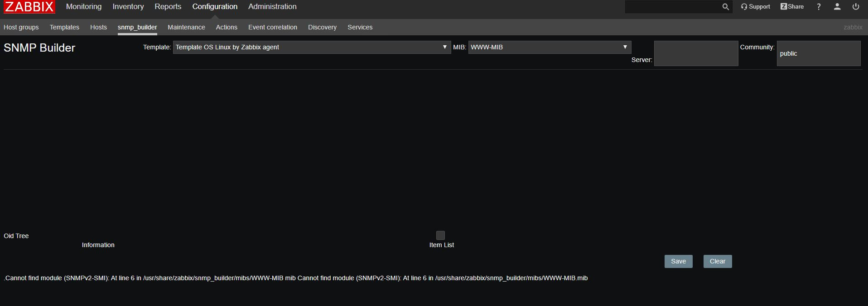Click the Save button

click(678, 261)
